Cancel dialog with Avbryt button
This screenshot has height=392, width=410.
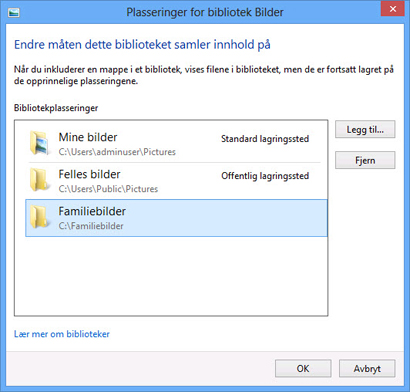(x=367, y=368)
